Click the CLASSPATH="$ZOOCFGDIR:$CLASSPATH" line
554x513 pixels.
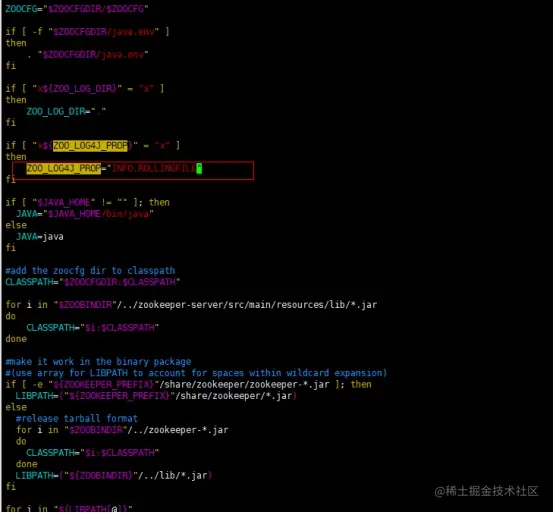coord(93,282)
